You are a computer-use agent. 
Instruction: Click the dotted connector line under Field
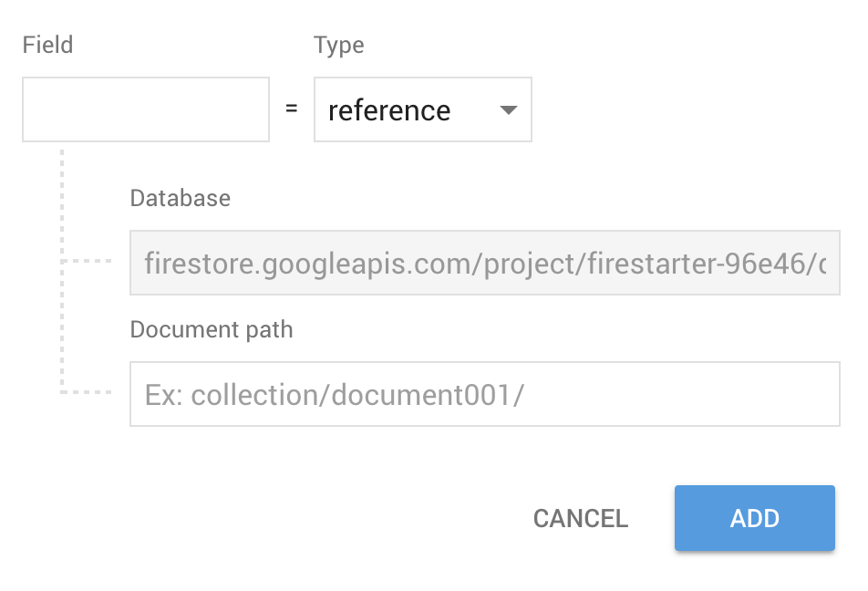(62, 264)
